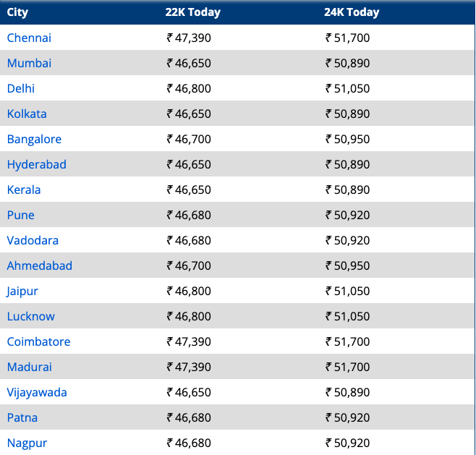Go to the Bangalore link

coord(34,139)
